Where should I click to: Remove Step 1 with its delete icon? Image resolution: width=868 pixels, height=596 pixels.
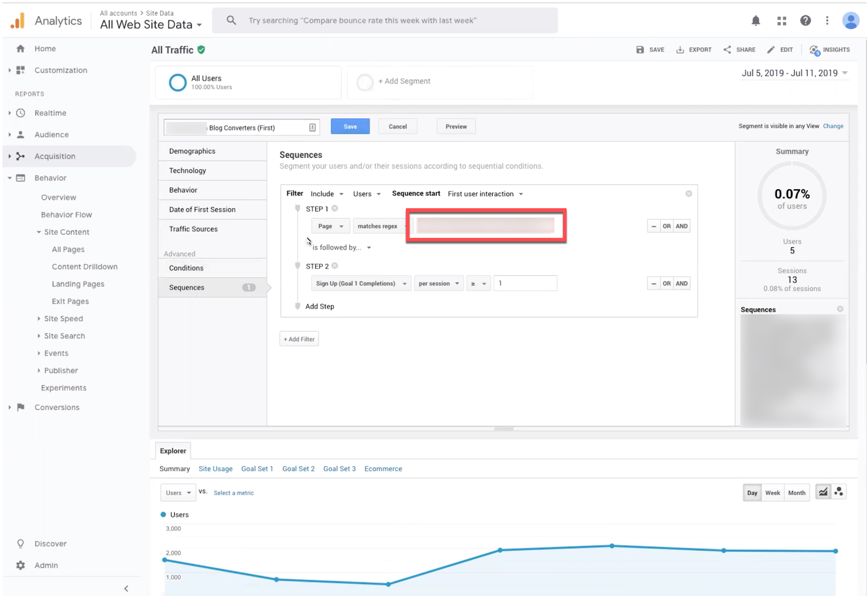pyautogui.click(x=335, y=209)
